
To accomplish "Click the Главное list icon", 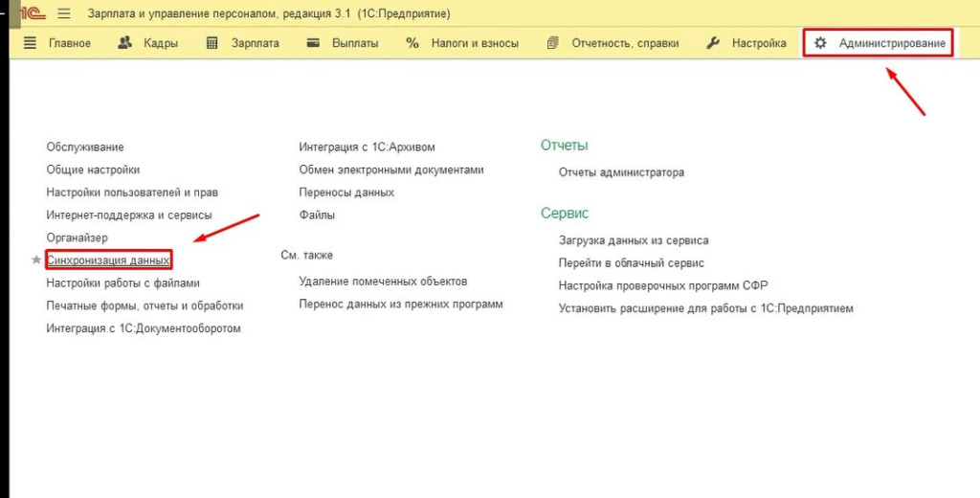I will point(30,43).
